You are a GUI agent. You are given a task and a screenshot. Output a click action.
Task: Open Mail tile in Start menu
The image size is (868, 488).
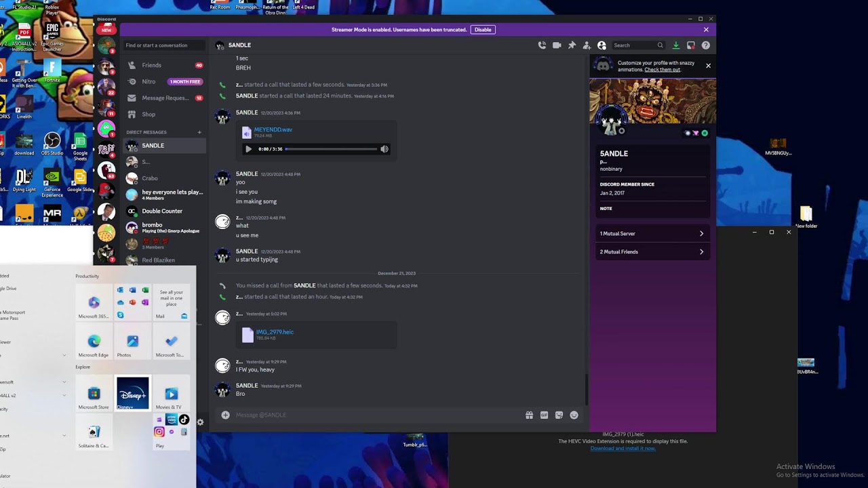click(171, 303)
